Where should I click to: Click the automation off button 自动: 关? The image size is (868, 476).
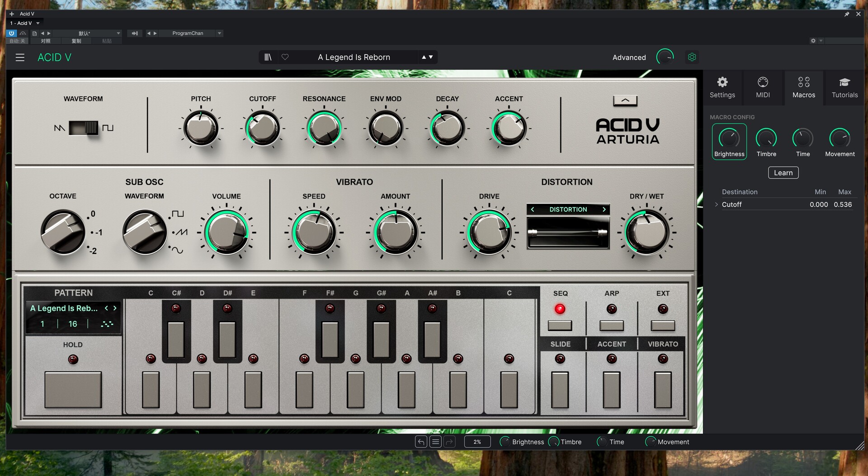[x=18, y=41]
